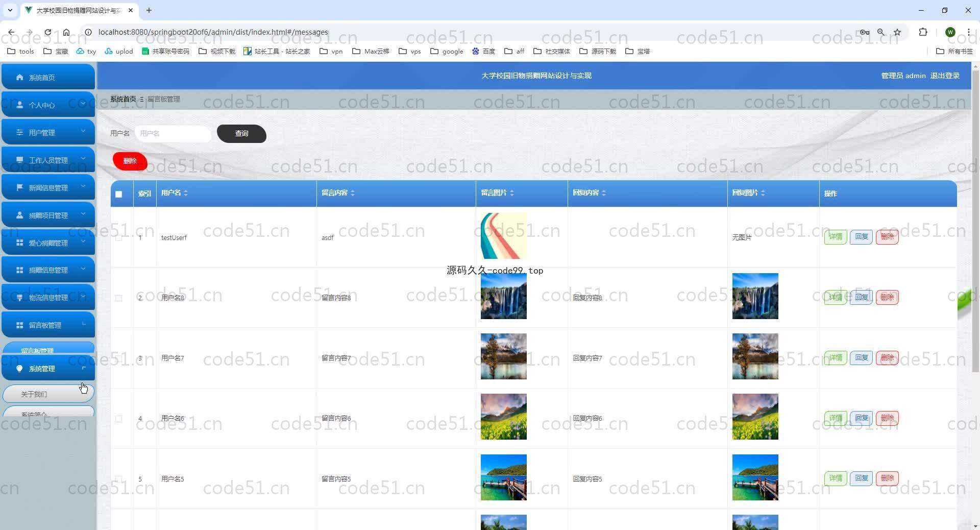Image resolution: width=980 pixels, height=530 pixels.
Task: Close the current browser tab
Action: click(131, 10)
